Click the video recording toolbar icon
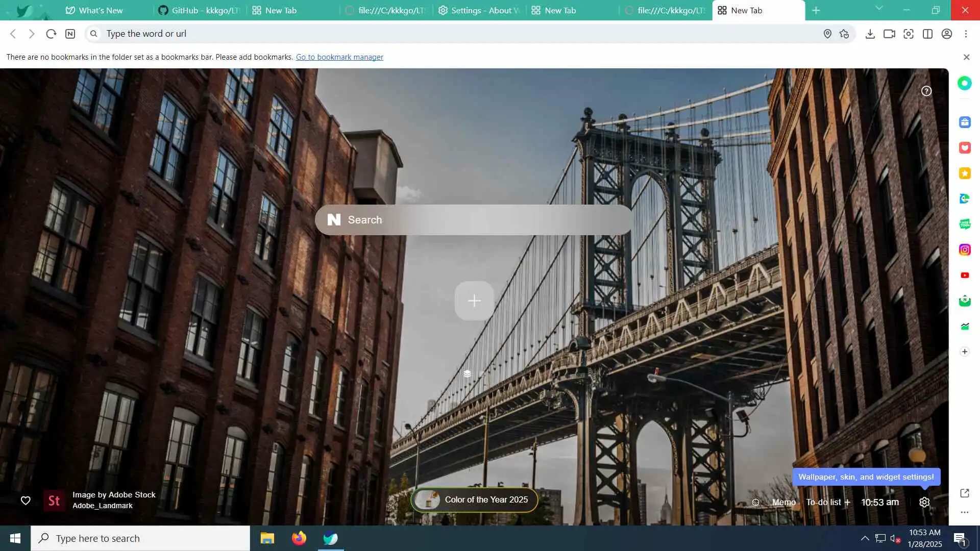The height and width of the screenshot is (551, 980). point(889,34)
